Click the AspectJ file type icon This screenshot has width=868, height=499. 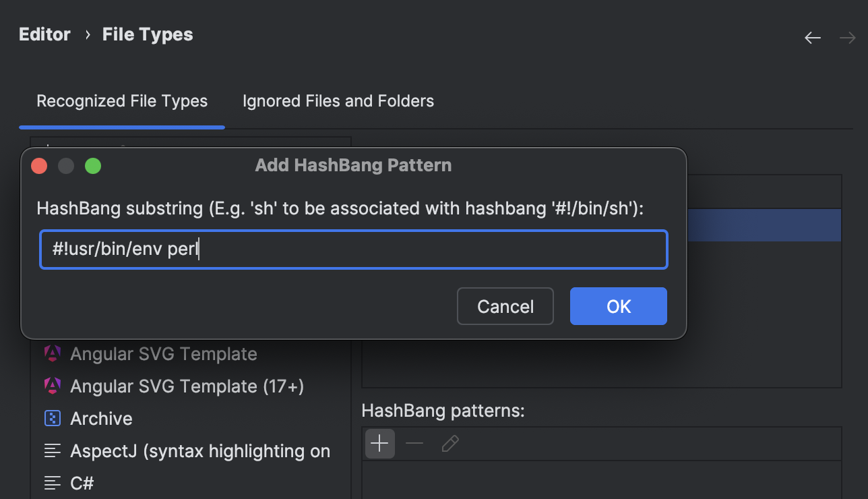(x=53, y=450)
